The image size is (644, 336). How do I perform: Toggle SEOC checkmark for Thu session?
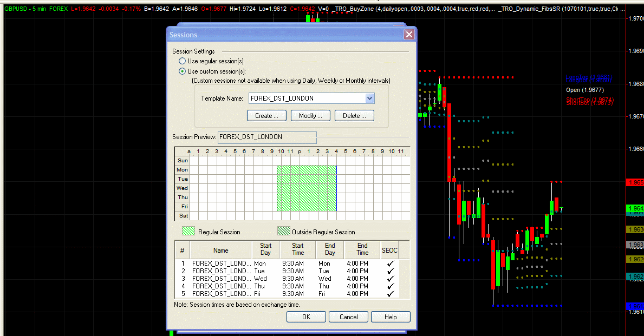(391, 286)
